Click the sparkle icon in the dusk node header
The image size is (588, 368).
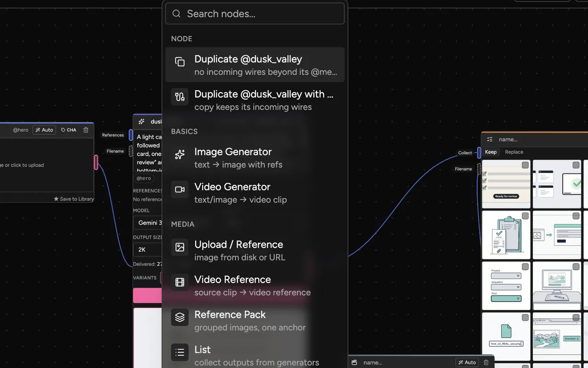[141, 122]
